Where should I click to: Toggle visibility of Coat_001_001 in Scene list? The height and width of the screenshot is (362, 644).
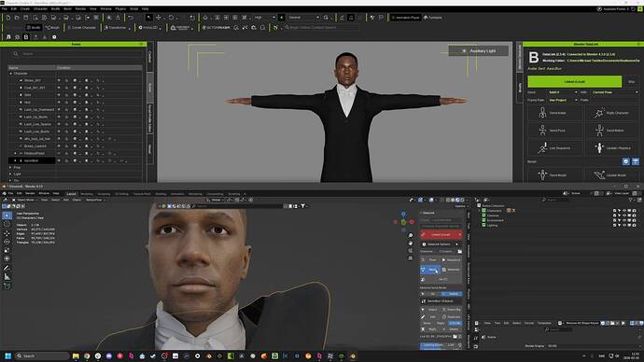tap(59, 88)
